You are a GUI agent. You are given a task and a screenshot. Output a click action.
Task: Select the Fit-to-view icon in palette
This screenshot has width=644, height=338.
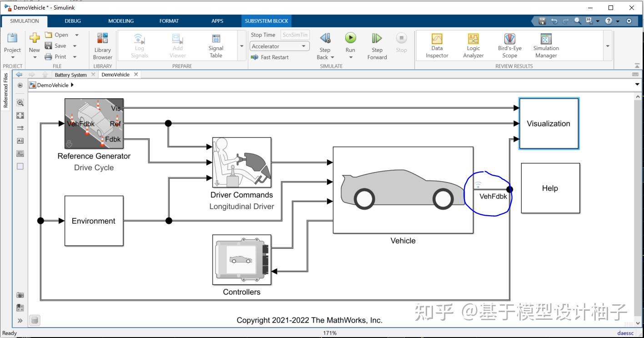coord(20,116)
